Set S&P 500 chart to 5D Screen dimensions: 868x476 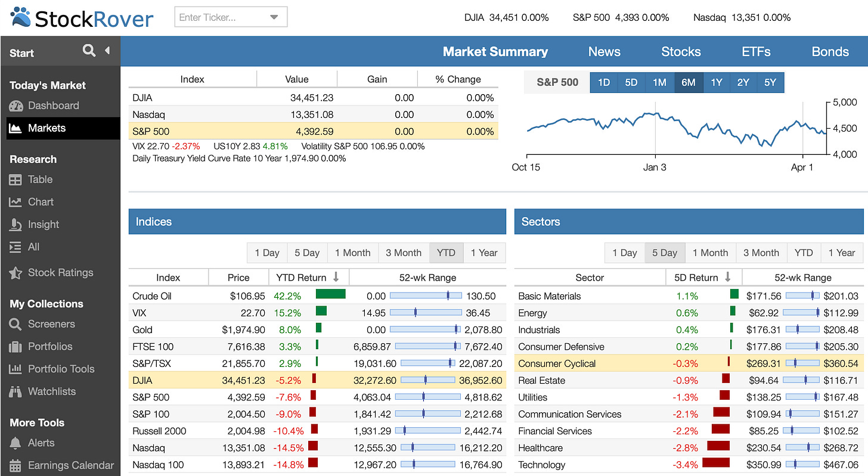(x=631, y=82)
